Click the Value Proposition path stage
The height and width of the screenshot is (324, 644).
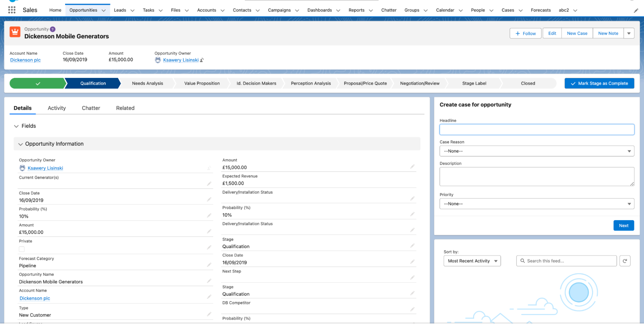tap(202, 83)
